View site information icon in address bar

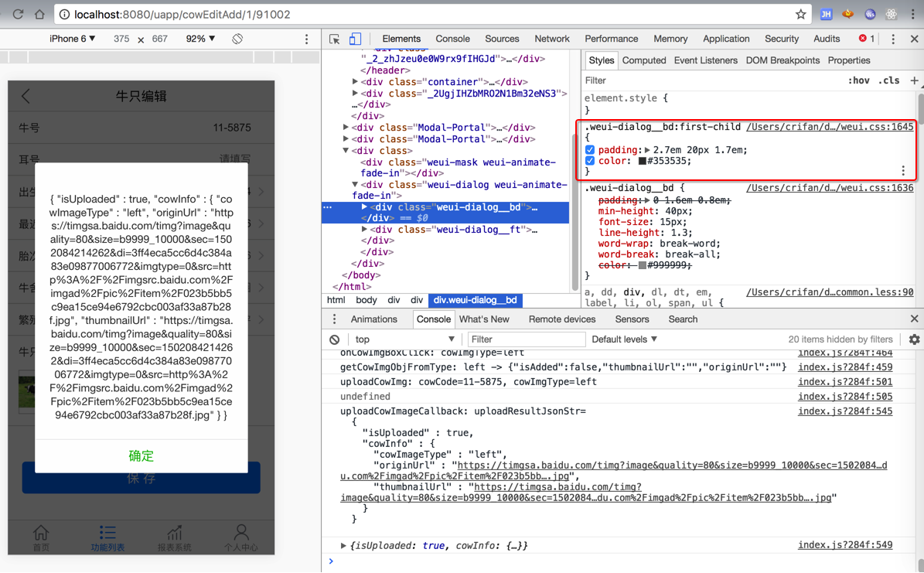tap(64, 14)
